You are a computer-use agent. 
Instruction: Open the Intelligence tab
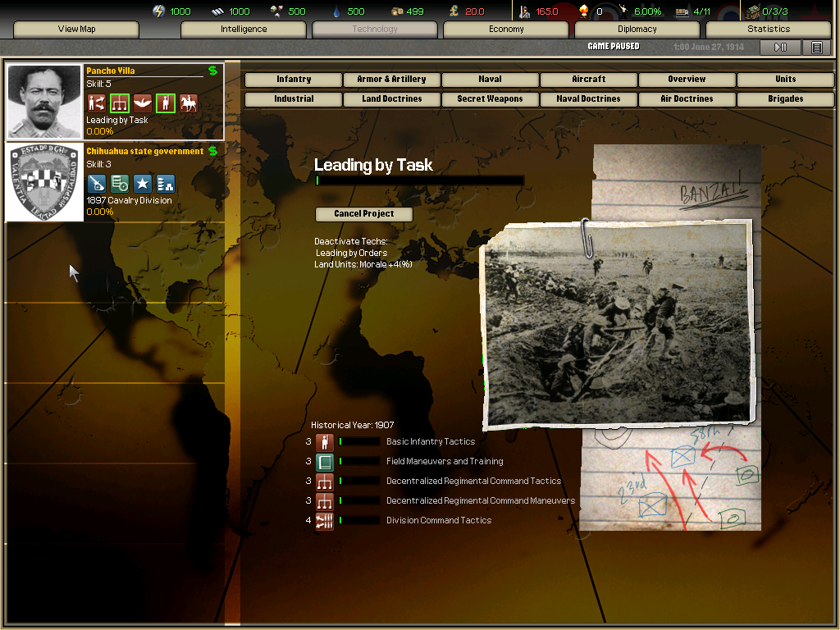pos(244,30)
